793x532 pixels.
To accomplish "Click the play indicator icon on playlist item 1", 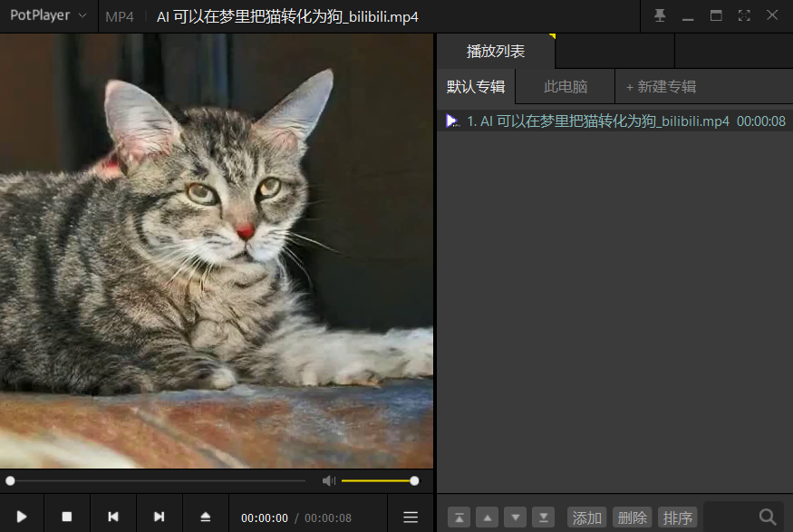I will click(x=452, y=121).
